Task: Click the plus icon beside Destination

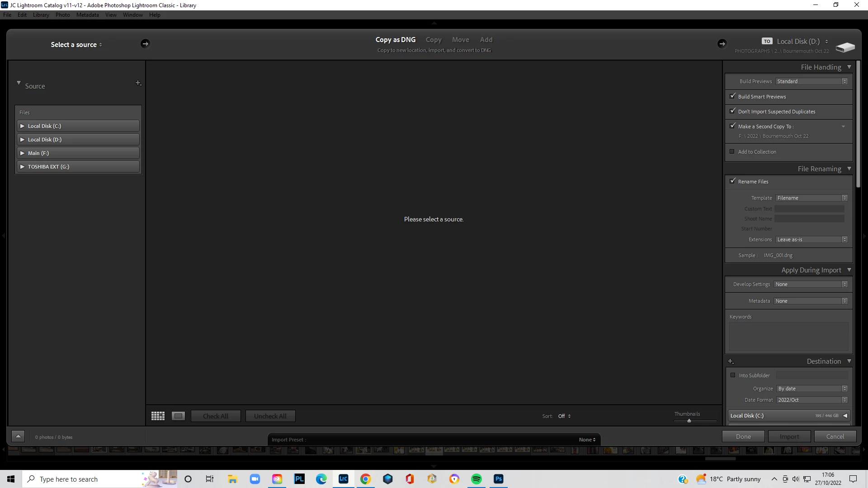Action: 731,361
